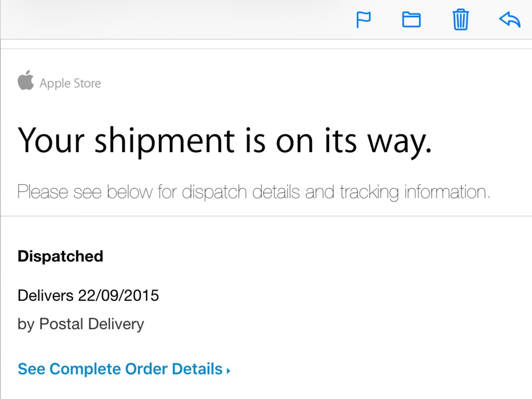Click the word "Delivers"
The height and width of the screenshot is (399, 532).
click(x=46, y=296)
